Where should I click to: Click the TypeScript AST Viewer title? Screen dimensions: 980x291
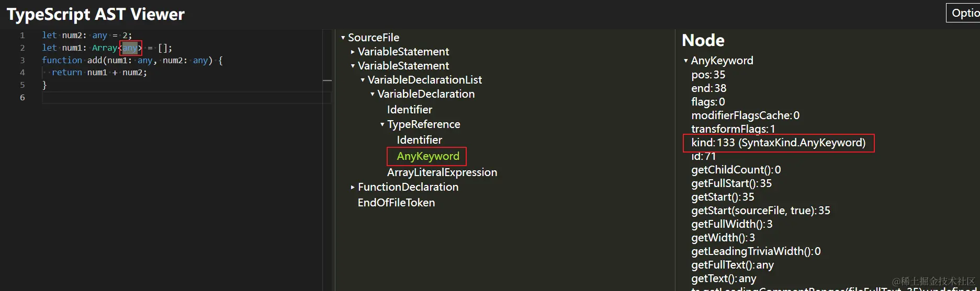96,14
